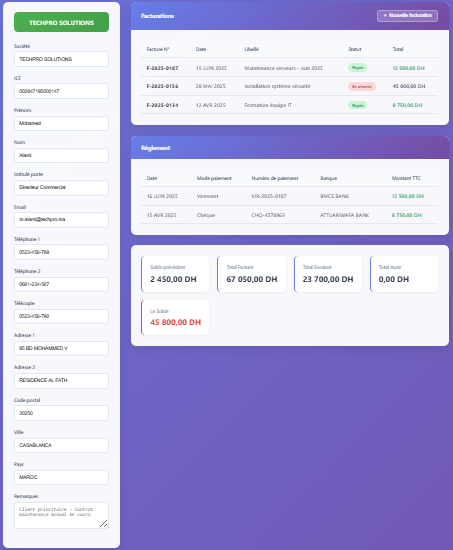Viewport: 453px width, 550px height.
Task: Click the 45 800,00 DH invoice total
Action: [x=409, y=86]
